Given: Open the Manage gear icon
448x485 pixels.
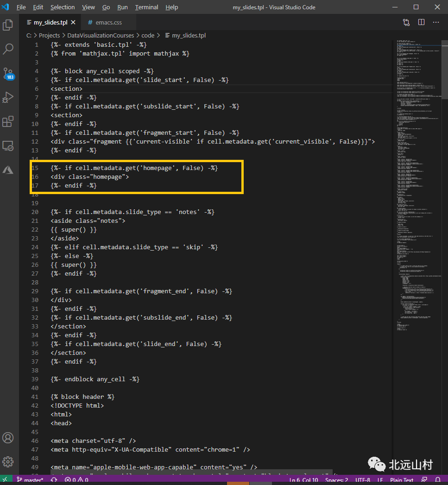Looking at the screenshot, I should click(8, 462).
